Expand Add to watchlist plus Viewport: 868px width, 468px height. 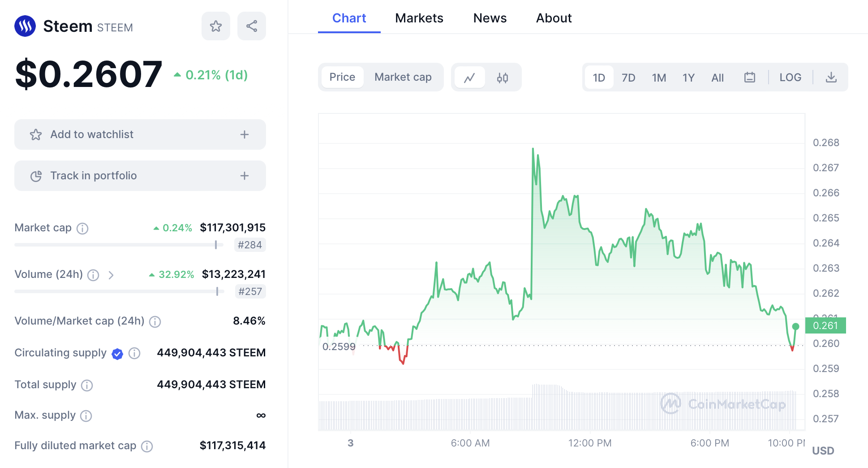point(244,134)
